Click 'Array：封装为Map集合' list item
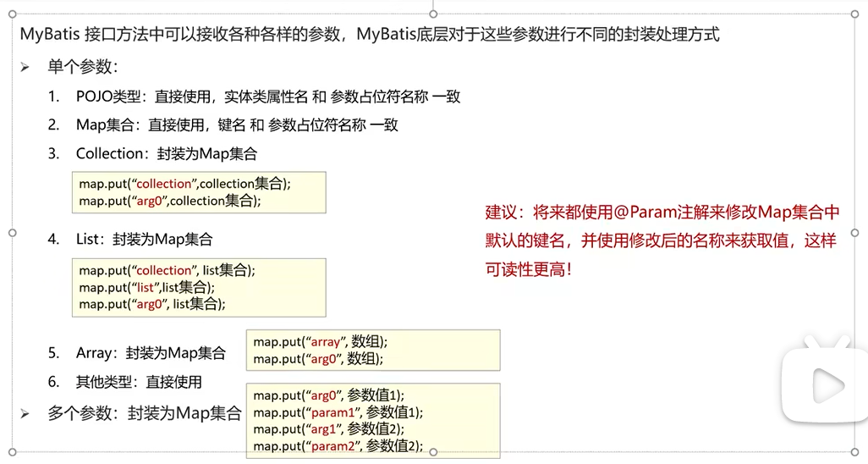Viewport: 868px width, 464px height. click(x=151, y=353)
